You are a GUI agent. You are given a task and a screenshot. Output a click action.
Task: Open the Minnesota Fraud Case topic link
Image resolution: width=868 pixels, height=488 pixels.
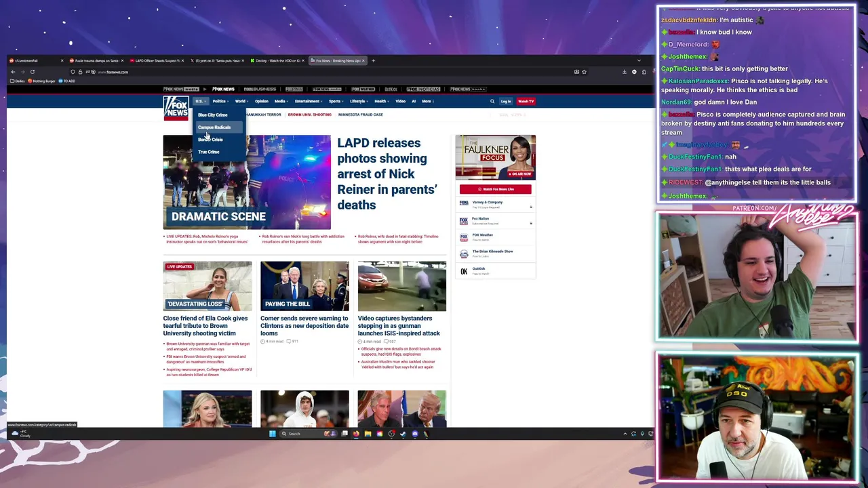(361, 115)
